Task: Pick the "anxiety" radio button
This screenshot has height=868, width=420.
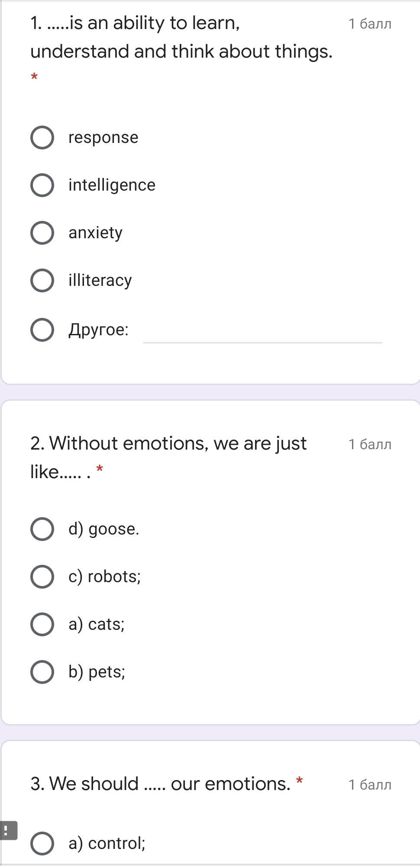Action: click(42, 233)
